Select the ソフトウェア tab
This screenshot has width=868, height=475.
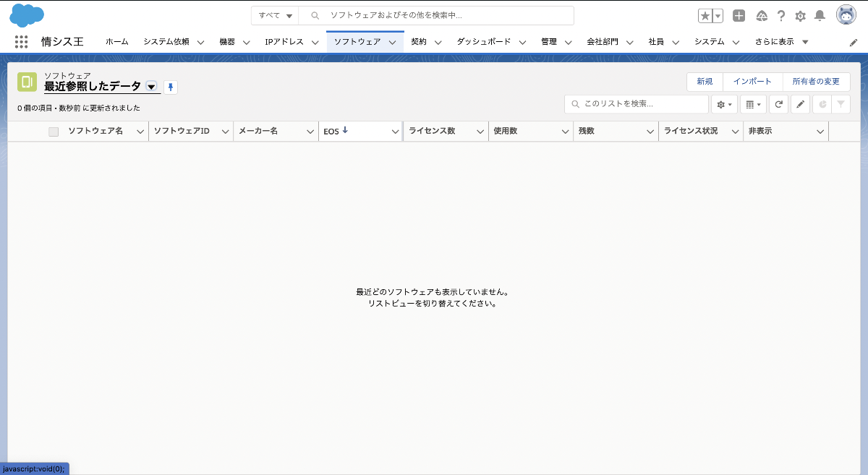click(357, 42)
